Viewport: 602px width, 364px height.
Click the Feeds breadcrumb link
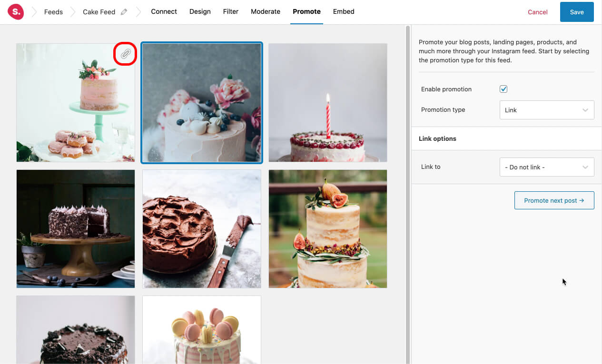click(x=53, y=12)
